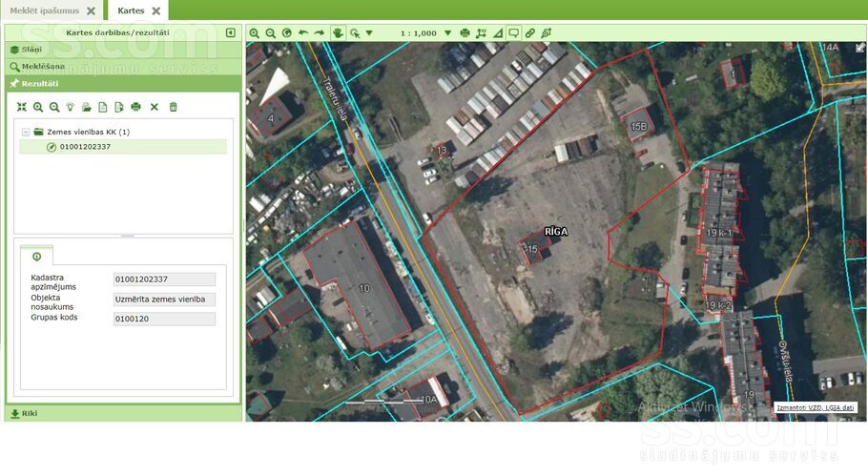The image size is (868, 476).
Task: Zoom to full extent of results
Action: point(22,107)
